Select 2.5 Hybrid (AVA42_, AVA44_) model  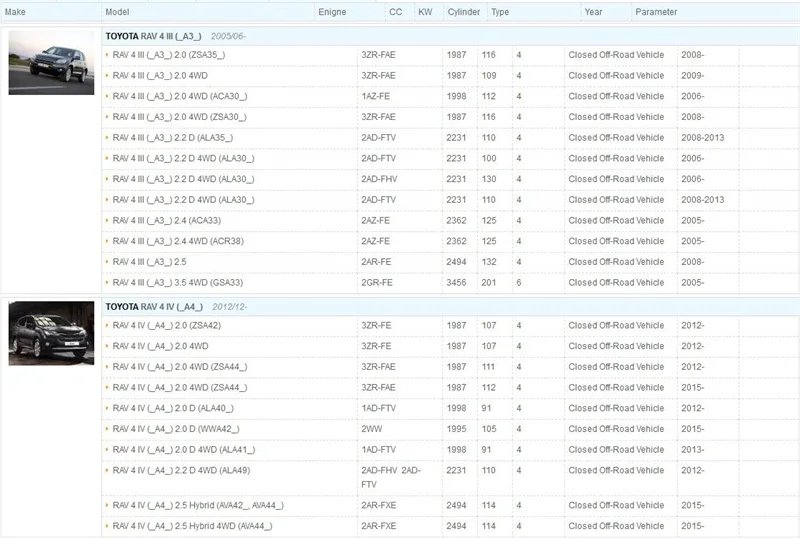coord(198,505)
